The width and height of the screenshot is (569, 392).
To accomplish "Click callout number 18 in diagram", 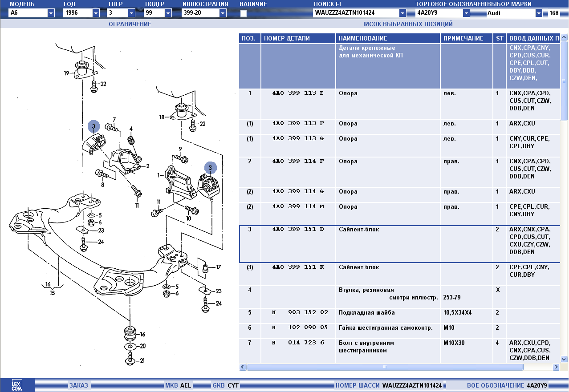I will (x=162, y=117).
